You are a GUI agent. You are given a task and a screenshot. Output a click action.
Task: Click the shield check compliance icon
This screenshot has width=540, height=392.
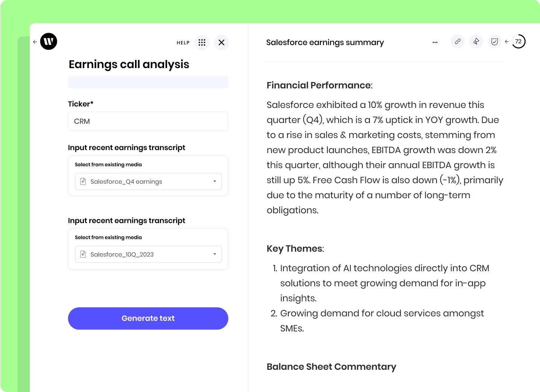coord(494,41)
